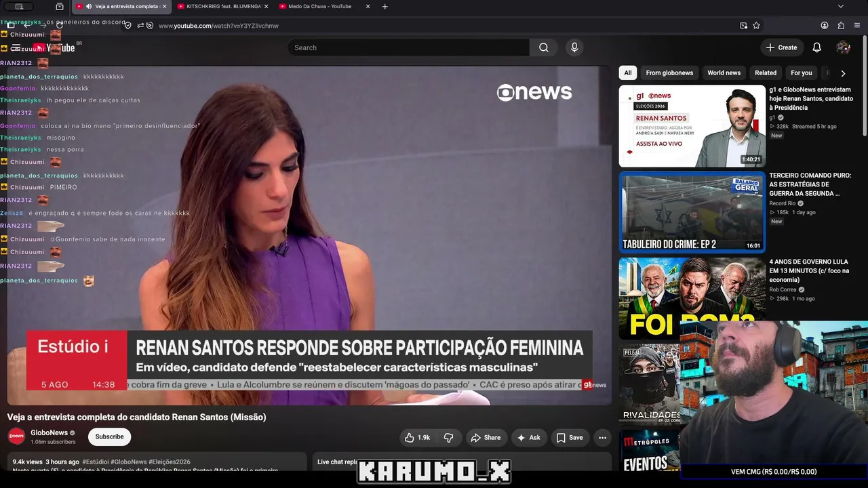The height and width of the screenshot is (488, 868).
Task: Click the 'Rob Correa' channel name
Action: tap(783, 289)
